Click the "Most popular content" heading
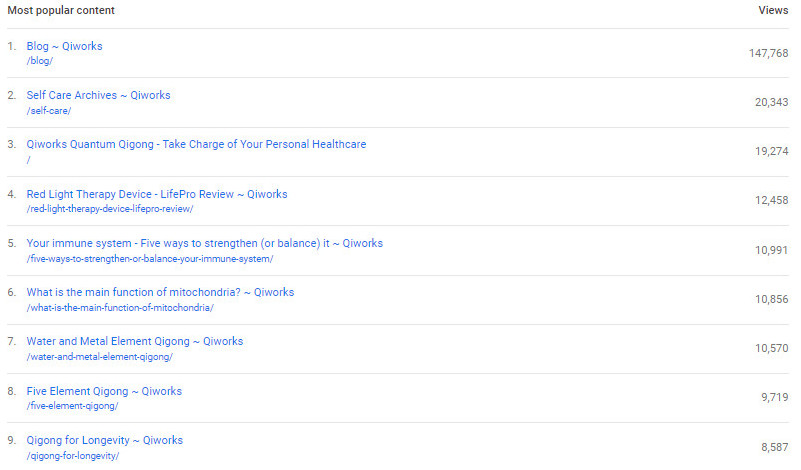Viewport: 801px width, 470px height. point(61,10)
